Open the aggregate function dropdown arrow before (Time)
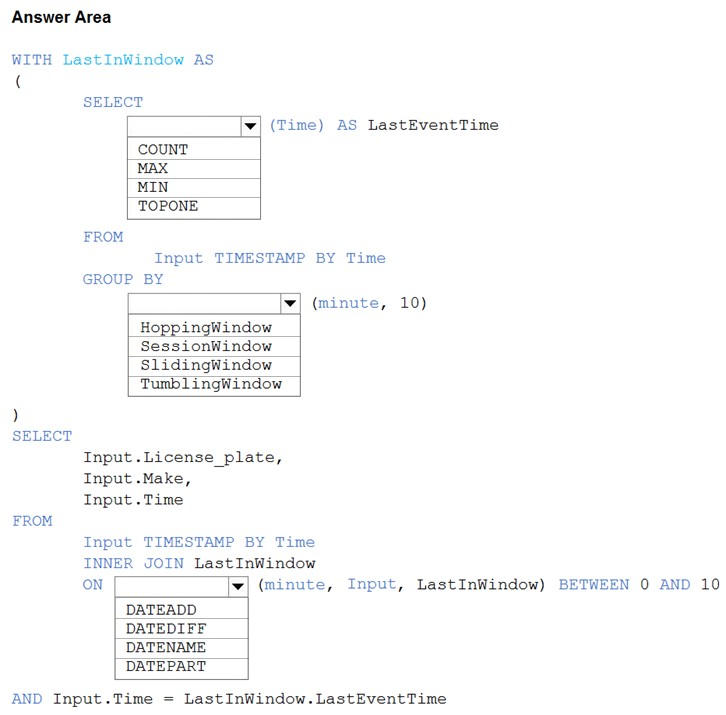Viewport: 726px width, 715px height. pos(250,126)
